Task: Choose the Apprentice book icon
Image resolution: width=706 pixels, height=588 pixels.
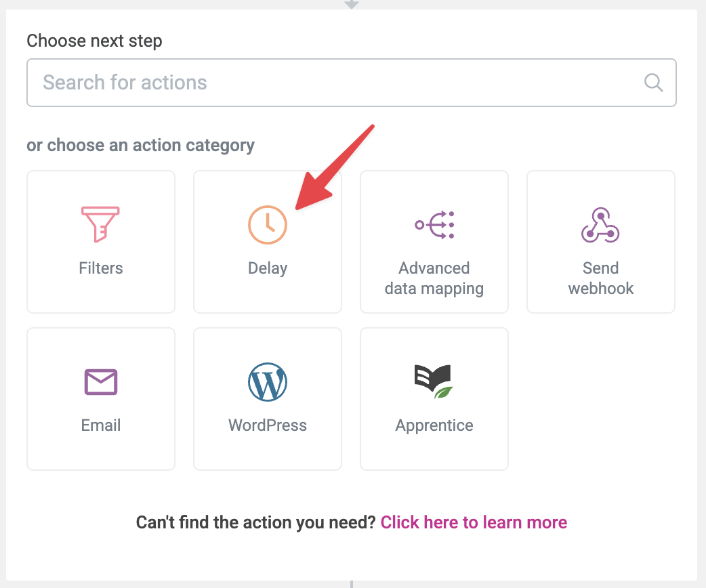Action: (x=434, y=381)
